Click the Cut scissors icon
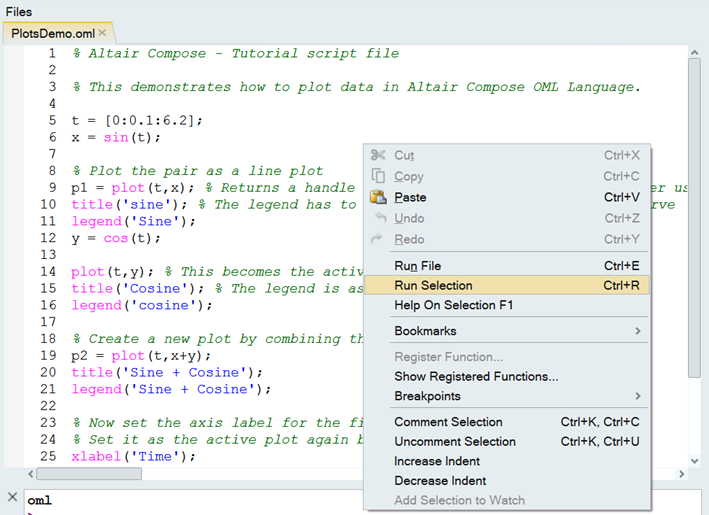Viewport: 709px width, 515px height. pos(378,155)
